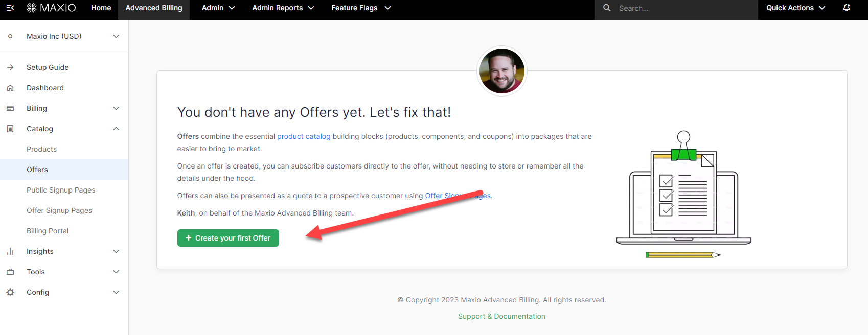Click the search magnifier icon
Image resolution: width=868 pixels, height=335 pixels.
click(607, 8)
